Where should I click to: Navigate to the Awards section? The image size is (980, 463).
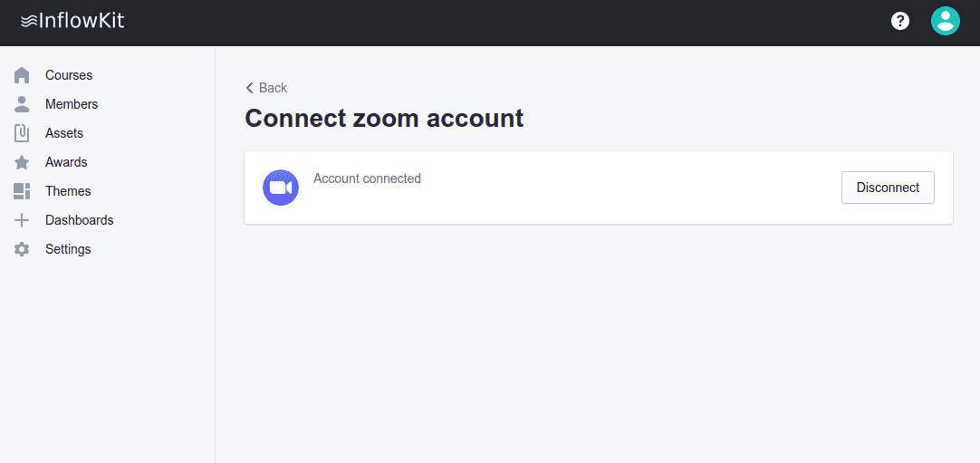(66, 162)
